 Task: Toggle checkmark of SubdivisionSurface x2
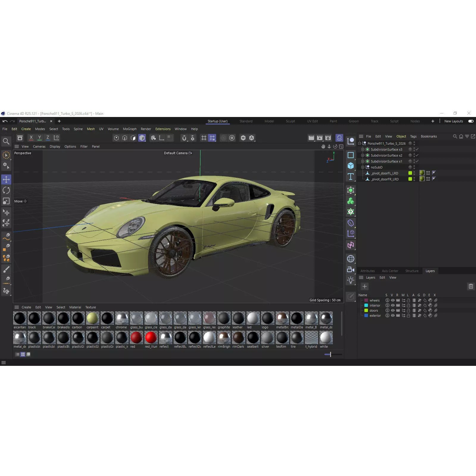point(417,155)
